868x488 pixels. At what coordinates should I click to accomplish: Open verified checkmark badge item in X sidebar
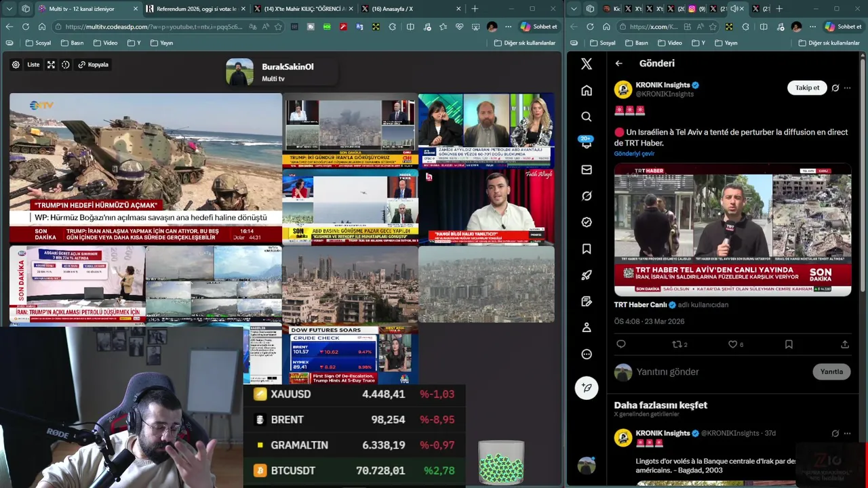[x=587, y=222]
